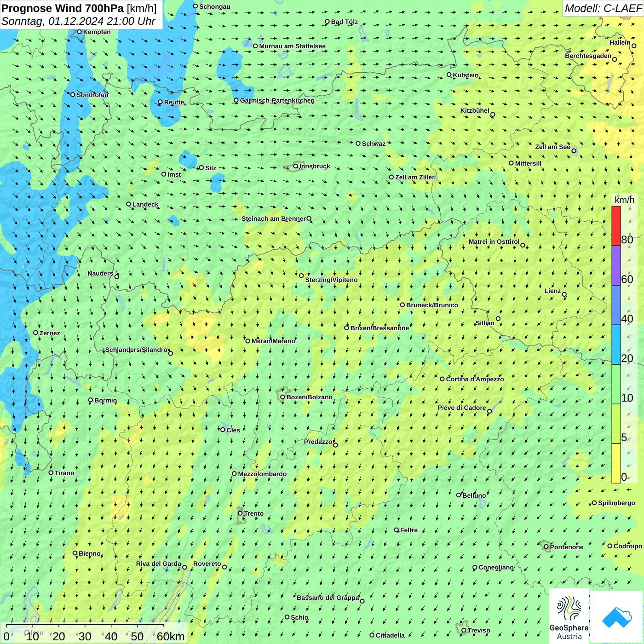Click the 'Schongau' label
This screenshot has width=644, height=644.
[215, 6]
